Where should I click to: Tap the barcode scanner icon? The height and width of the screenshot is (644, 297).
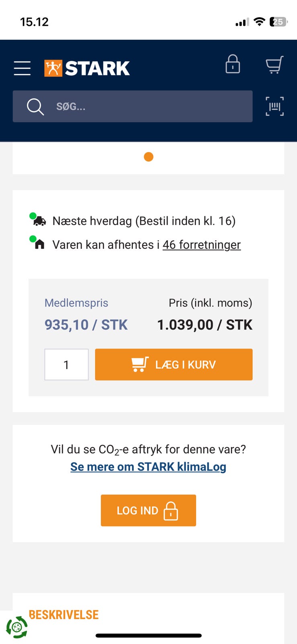[274, 106]
